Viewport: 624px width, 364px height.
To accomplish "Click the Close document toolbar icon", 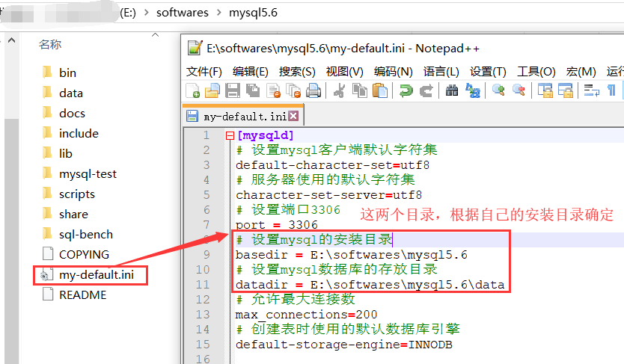I will tap(273, 90).
